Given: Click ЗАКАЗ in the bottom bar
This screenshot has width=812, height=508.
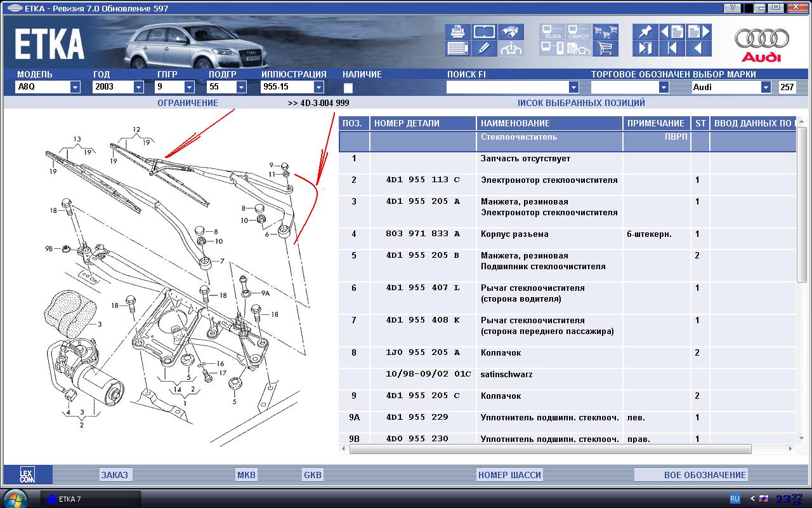Looking at the screenshot, I should 114,475.
